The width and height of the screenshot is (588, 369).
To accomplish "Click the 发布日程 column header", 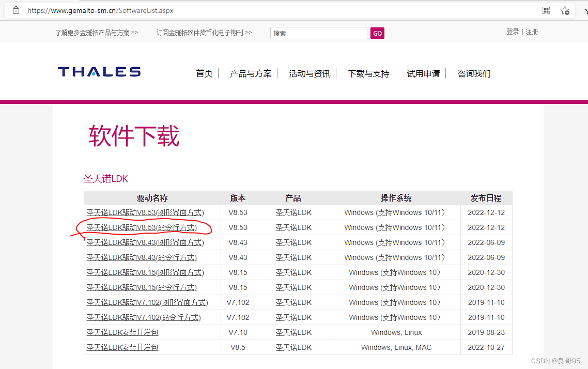I will click(x=486, y=198).
